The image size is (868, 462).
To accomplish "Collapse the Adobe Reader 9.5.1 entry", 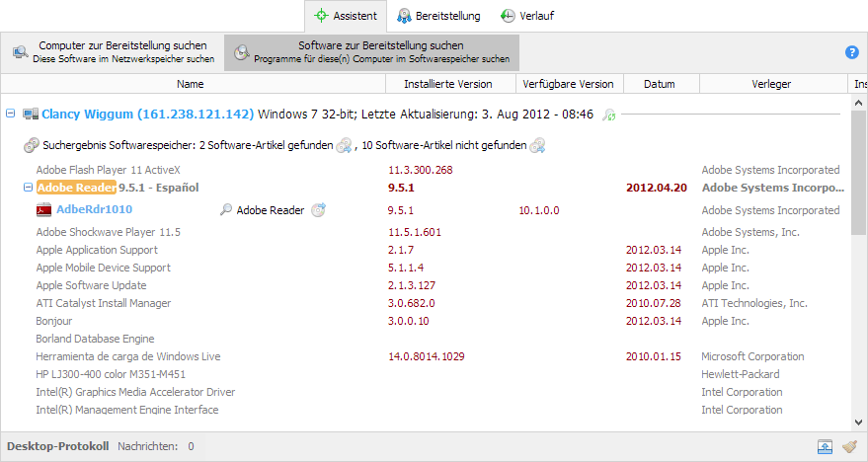I will (27, 188).
